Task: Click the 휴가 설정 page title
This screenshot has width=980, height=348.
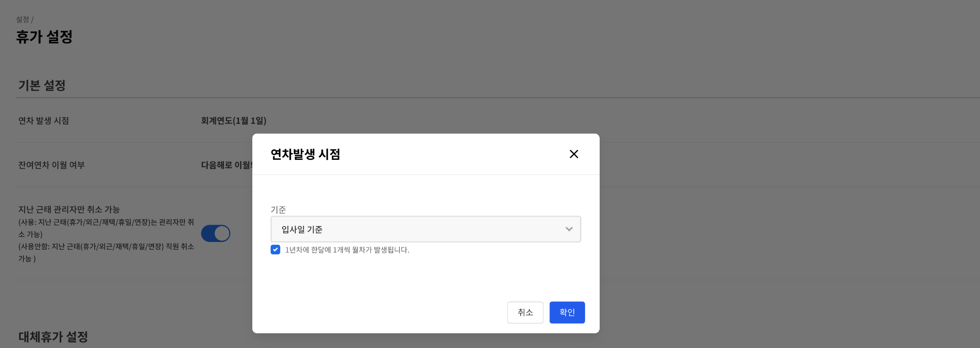Action: [x=44, y=37]
